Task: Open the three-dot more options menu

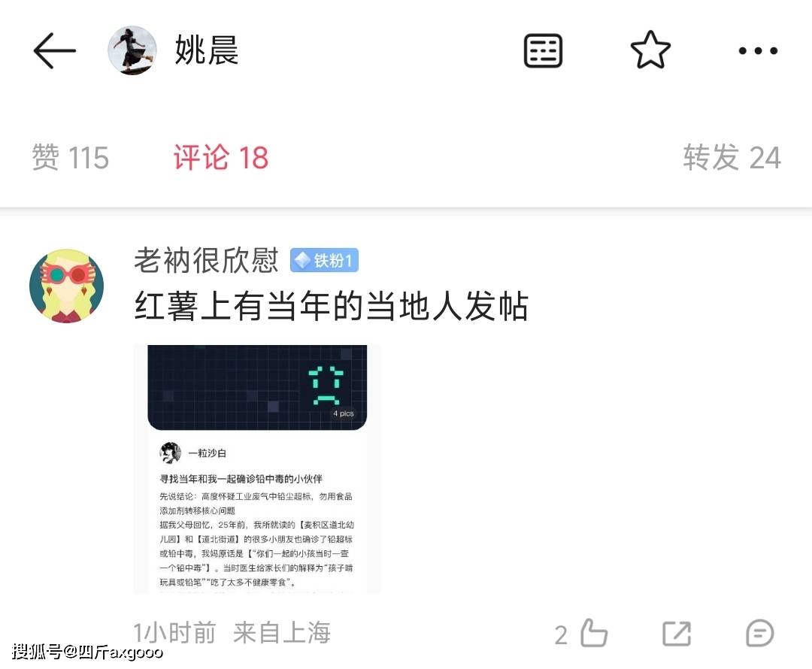Action: [758, 51]
